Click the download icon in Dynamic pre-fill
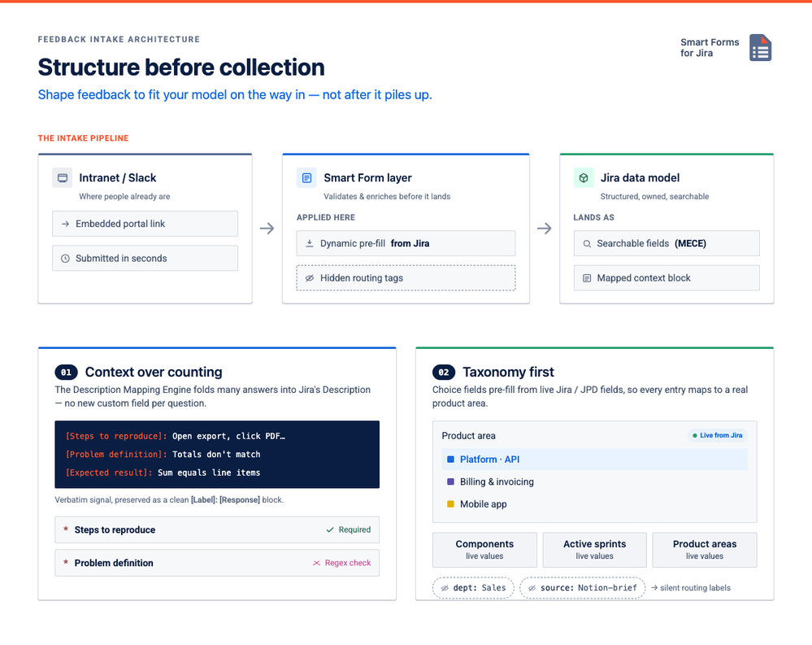The height and width of the screenshot is (645, 812). (x=310, y=243)
